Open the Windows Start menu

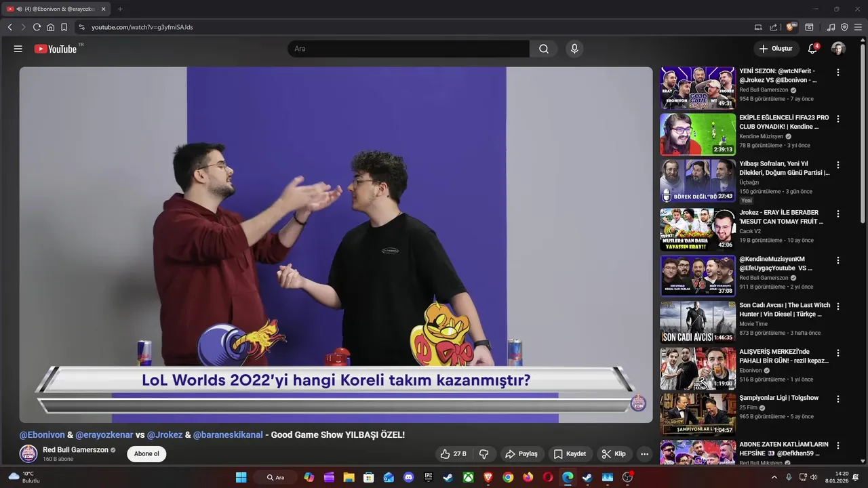tap(241, 477)
